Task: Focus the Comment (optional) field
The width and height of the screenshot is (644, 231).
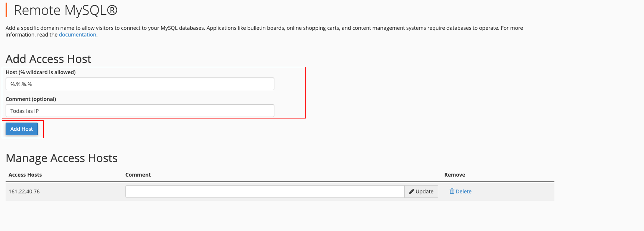Action: tap(140, 111)
